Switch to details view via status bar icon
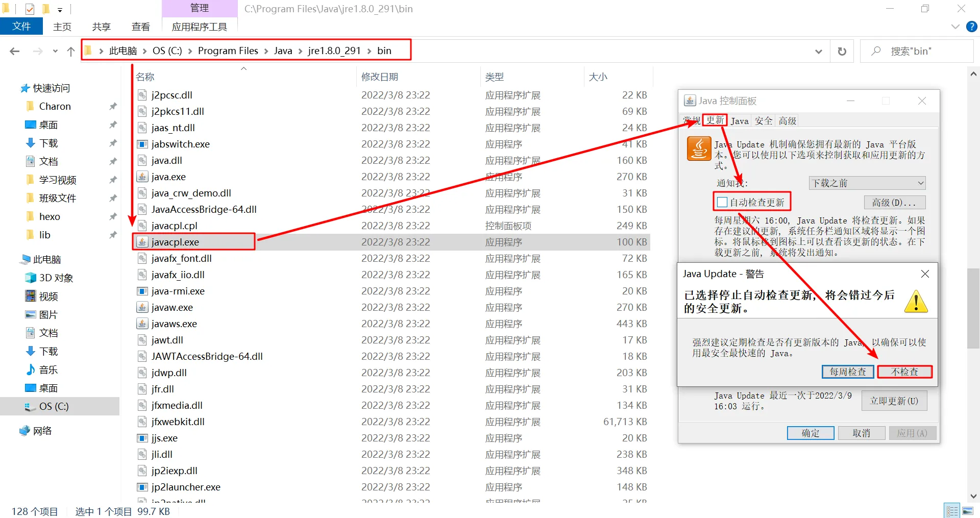The height and width of the screenshot is (518, 980). point(952,511)
